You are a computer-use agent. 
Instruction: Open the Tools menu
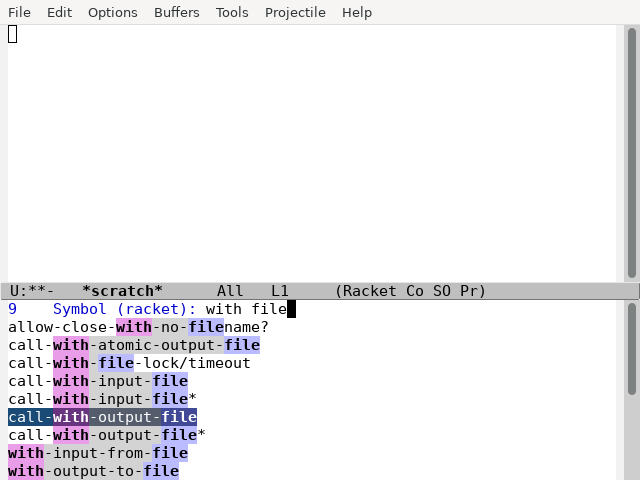point(232,12)
